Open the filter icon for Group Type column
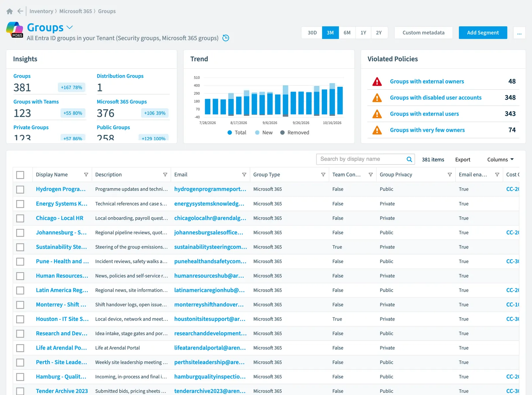The height and width of the screenshot is (395, 532). click(323, 175)
